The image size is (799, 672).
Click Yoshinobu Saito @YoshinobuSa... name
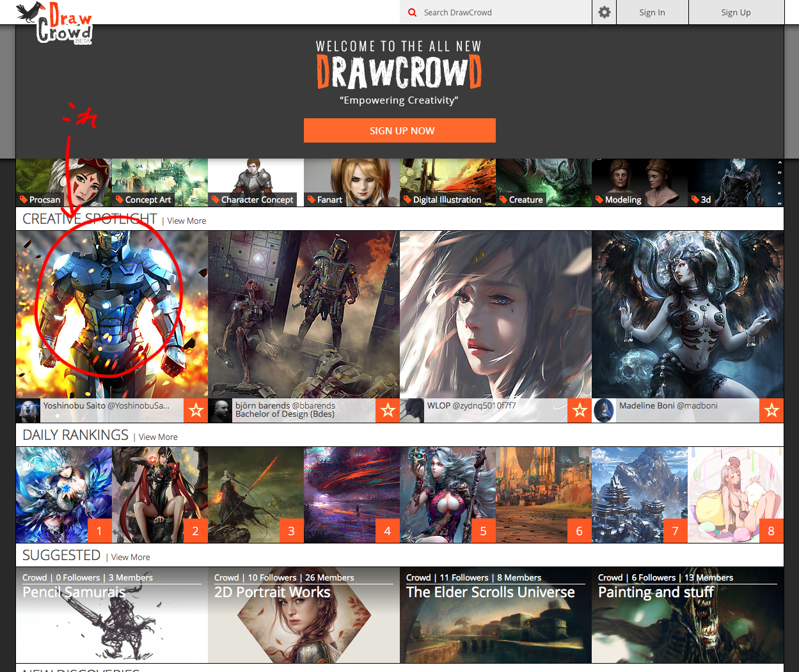click(x=106, y=405)
